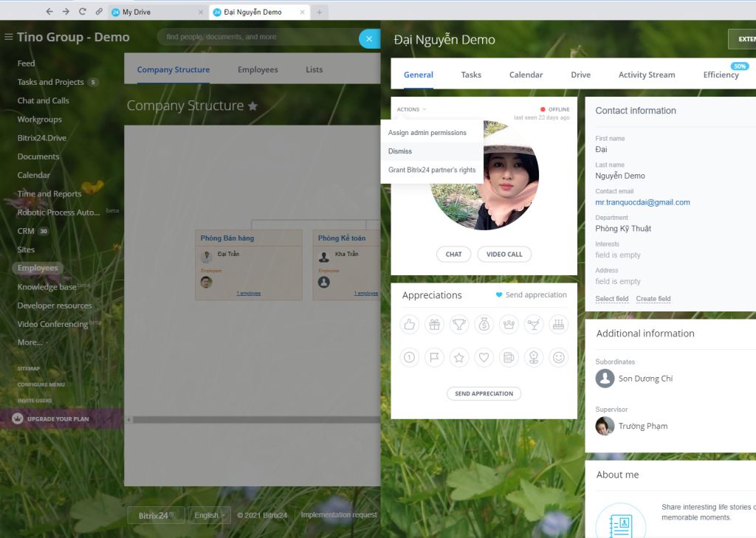Screen dimensions: 756x538
Task: Click the Select field link
Action: 612,299
